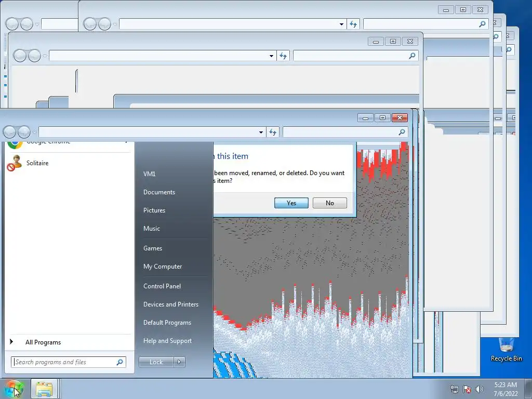
Task: Click No in the dialog
Action: point(330,203)
